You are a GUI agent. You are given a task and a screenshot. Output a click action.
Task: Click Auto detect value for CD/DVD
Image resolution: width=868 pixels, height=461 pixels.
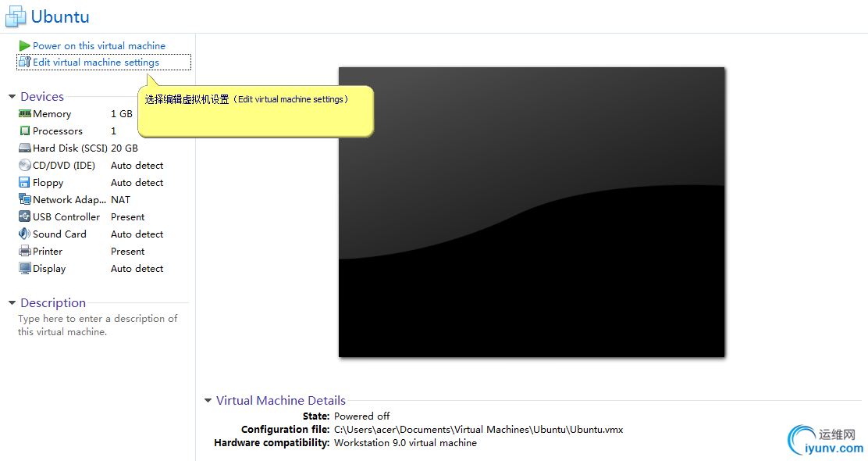click(x=137, y=165)
